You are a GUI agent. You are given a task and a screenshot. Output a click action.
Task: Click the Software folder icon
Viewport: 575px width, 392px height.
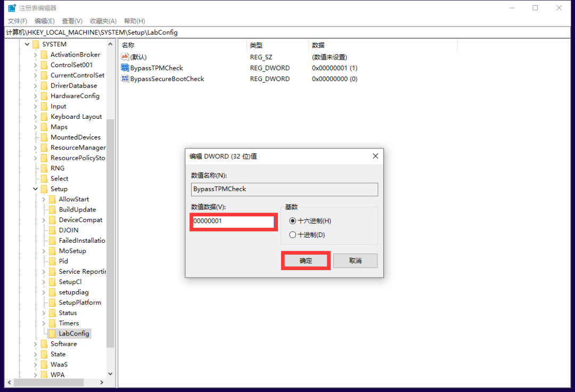pos(44,344)
